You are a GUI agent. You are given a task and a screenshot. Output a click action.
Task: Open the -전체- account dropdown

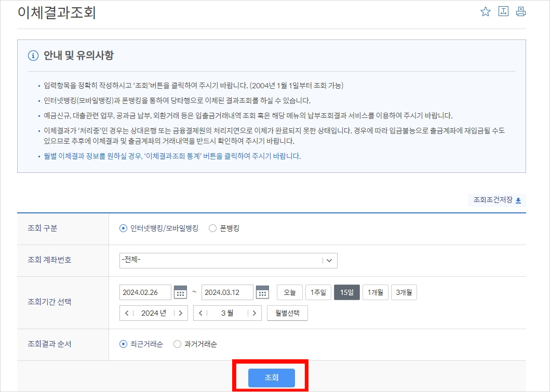pyautogui.click(x=227, y=260)
